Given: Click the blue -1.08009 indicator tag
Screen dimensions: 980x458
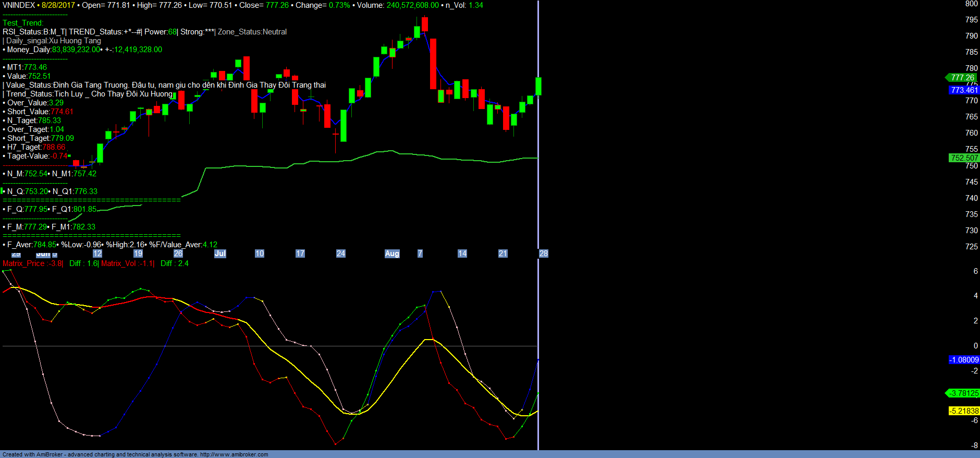Looking at the screenshot, I should pyautogui.click(x=964, y=360).
